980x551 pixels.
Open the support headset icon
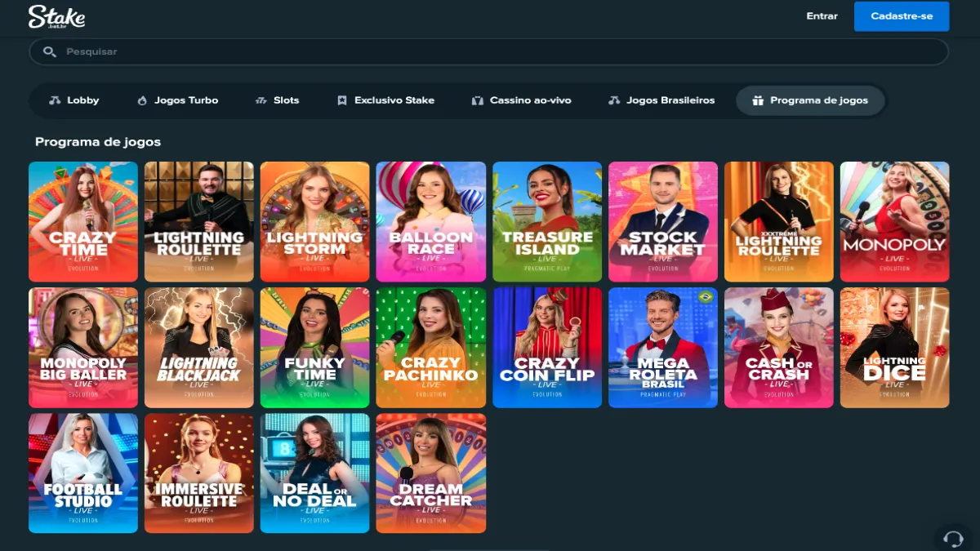[953, 538]
